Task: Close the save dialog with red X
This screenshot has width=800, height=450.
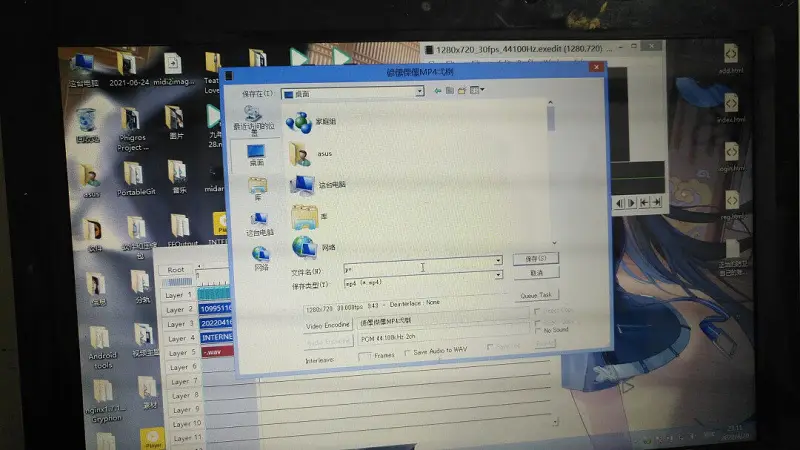Action: (596, 67)
